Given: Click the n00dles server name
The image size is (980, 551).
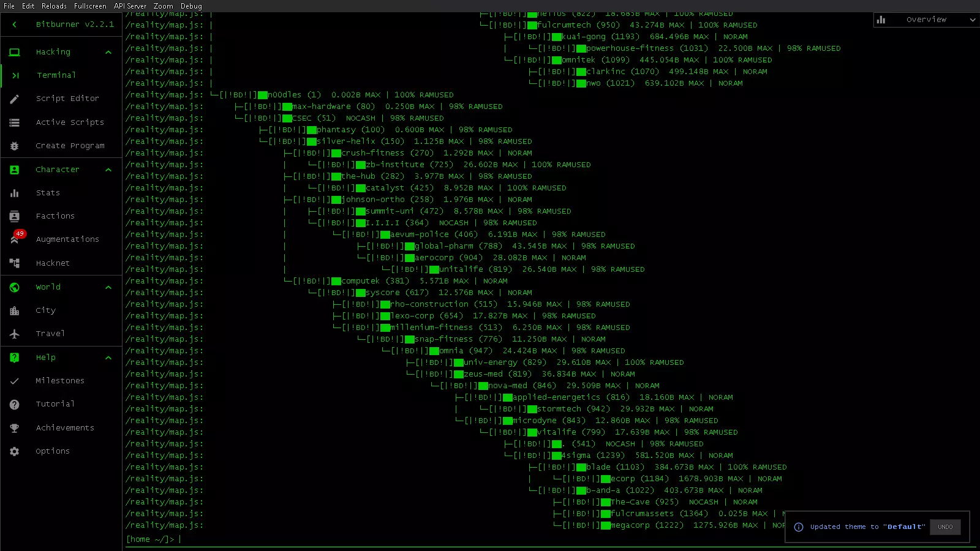Looking at the screenshot, I should (x=284, y=95).
